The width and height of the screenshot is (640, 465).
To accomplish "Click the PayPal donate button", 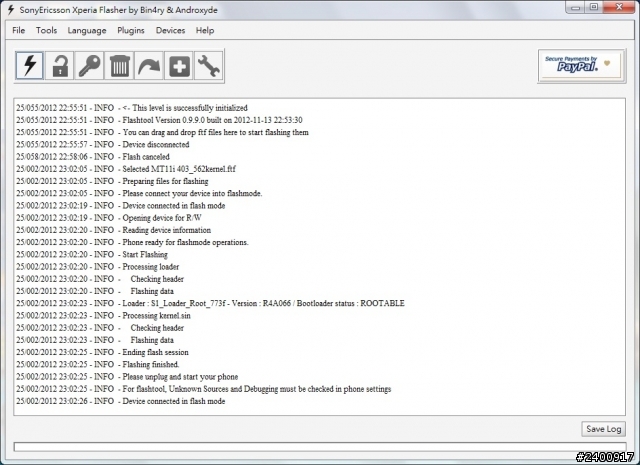I will pos(582,65).
